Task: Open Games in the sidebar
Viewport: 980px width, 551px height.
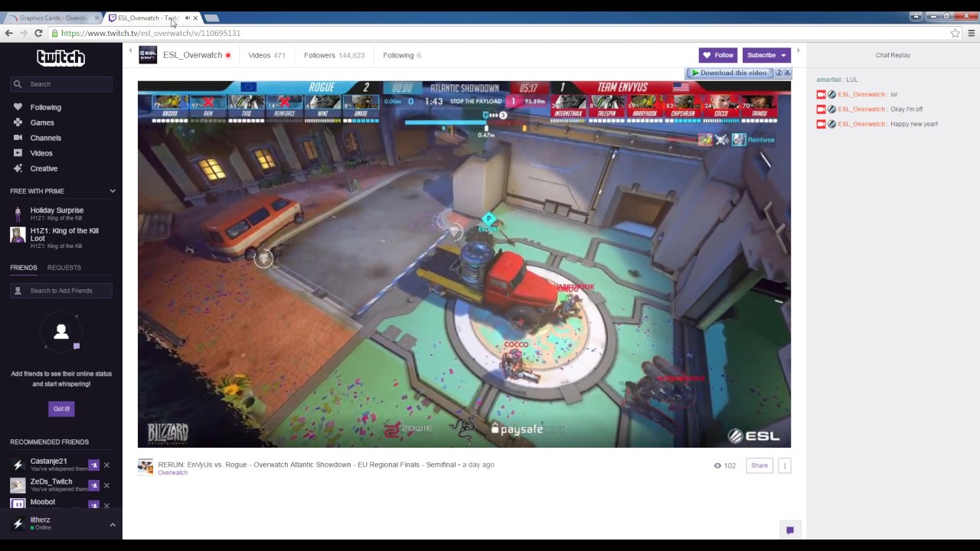Action: 42,122
